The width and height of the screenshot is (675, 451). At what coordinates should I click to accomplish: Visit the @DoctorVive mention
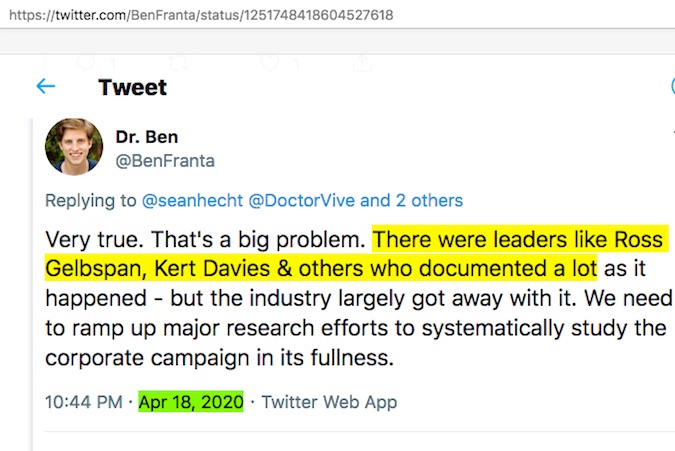tap(301, 201)
